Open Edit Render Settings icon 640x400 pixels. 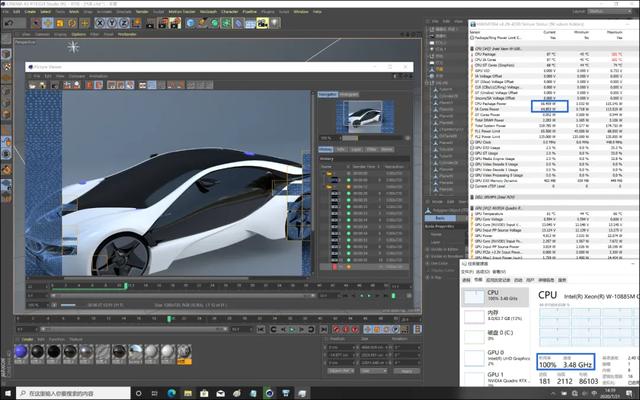tap(176, 23)
